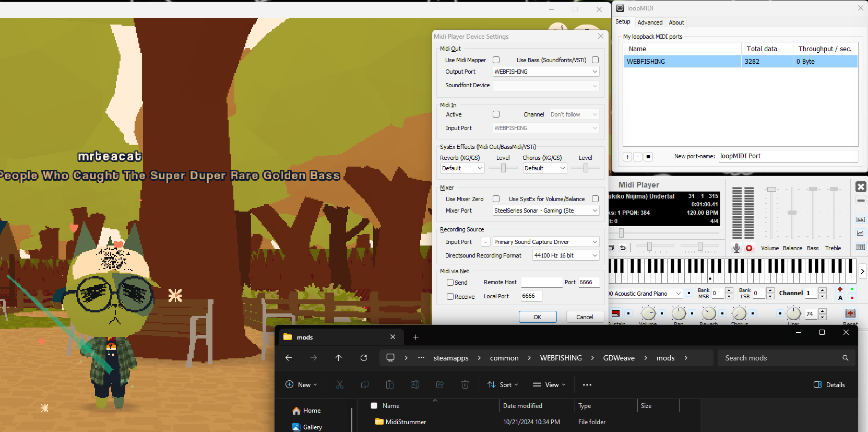Image resolution: width=868 pixels, height=432 pixels.
Task: Click the microphone record-source icon in Midi Player
Action: tap(736, 248)
